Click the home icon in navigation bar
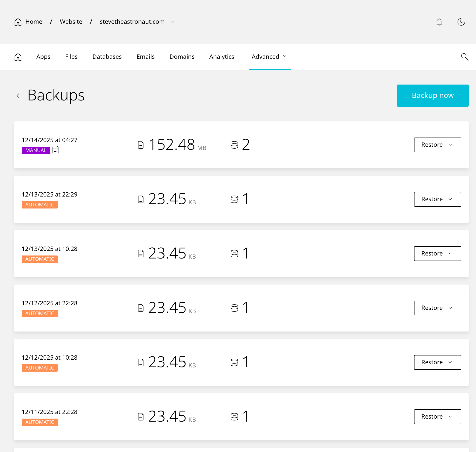 pyautogui.click(x=18, y=57)
